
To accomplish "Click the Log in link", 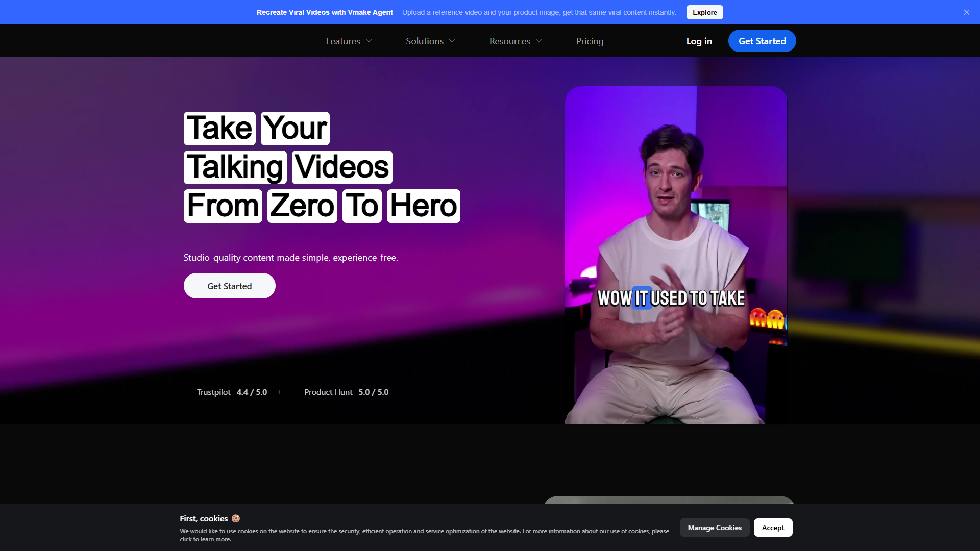I will click(699, 41).
